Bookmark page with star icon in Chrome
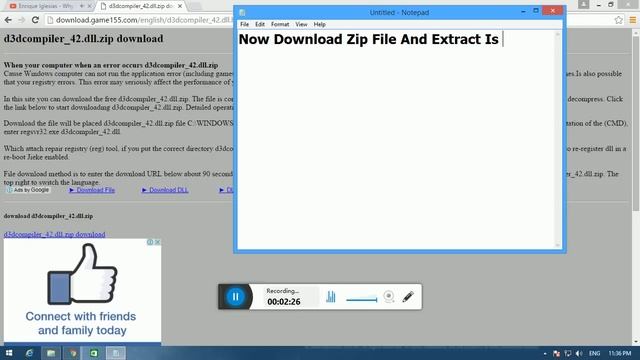This screenshot has width=640, height=360. coord(619,20)
